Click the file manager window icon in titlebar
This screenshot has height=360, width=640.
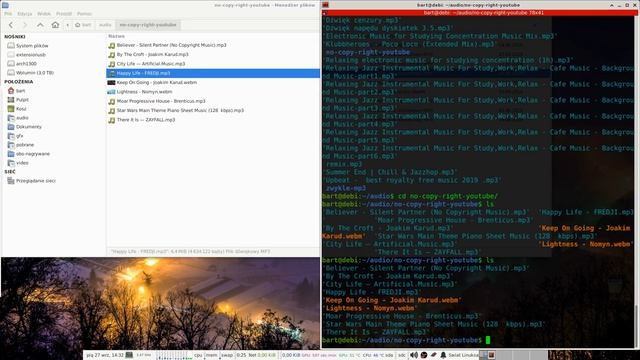(5, 5)
